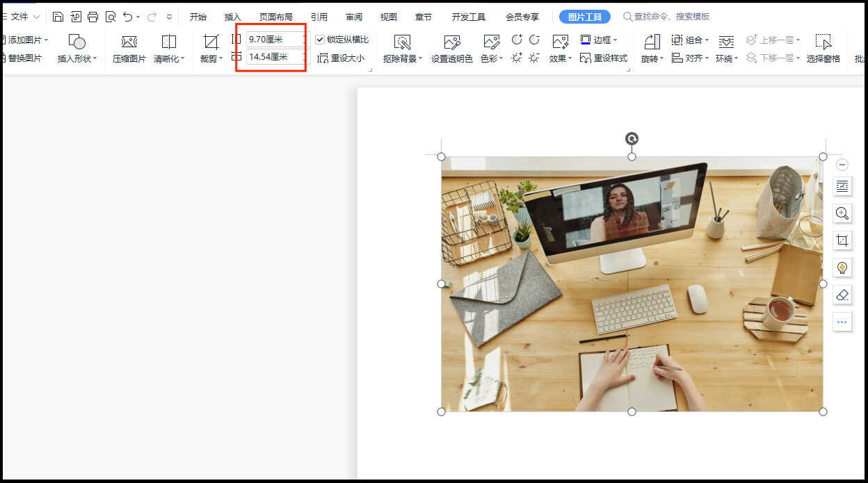This screenshot has height=483, width=868.
Task: Open the 组合 group dropdown
Action: click(x=707, y=40)
